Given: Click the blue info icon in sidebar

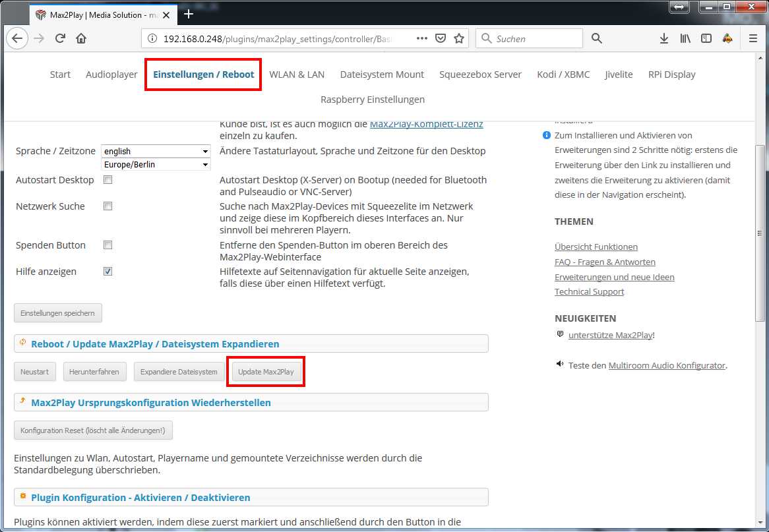Looking at the screenshot, I should 546,135.
